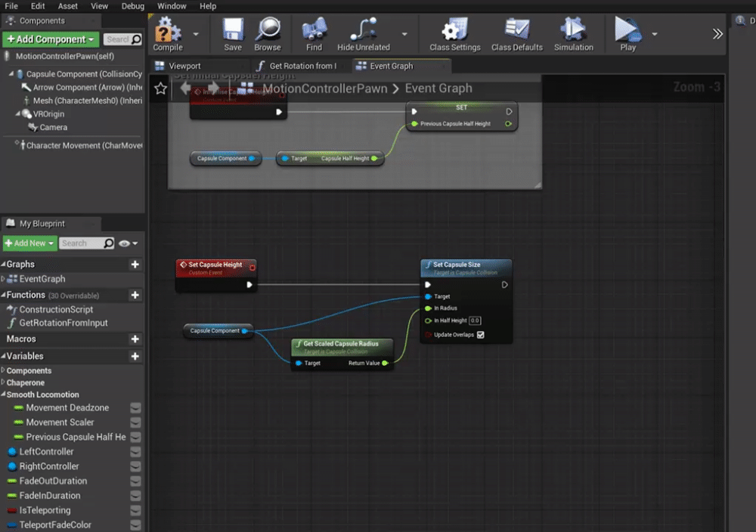
Task: Toggle visibility of RightController variable
Action: (x=136, y=466)
